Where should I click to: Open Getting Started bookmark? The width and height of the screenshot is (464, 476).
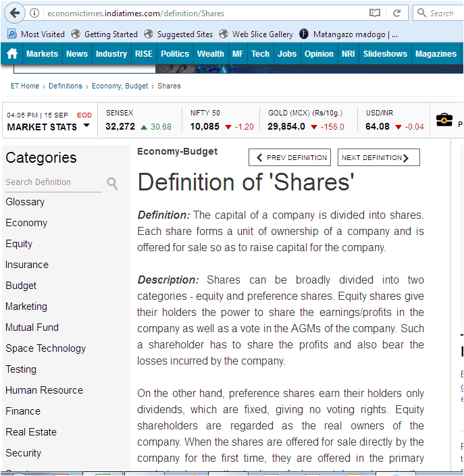pos(105,34)
